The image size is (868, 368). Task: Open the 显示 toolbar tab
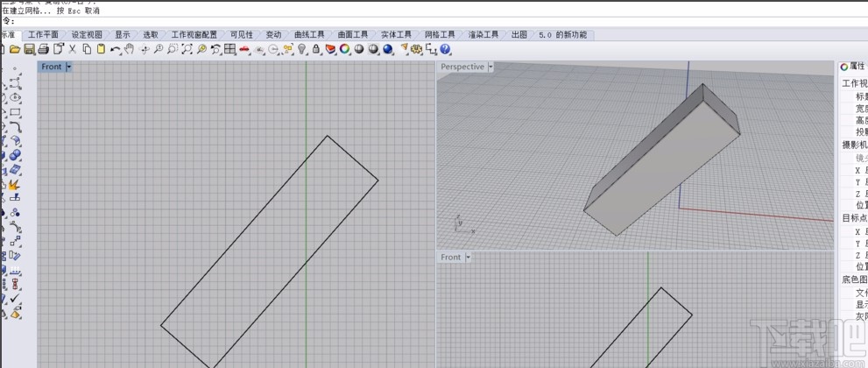pyautogui.click(x=123, y=35)
